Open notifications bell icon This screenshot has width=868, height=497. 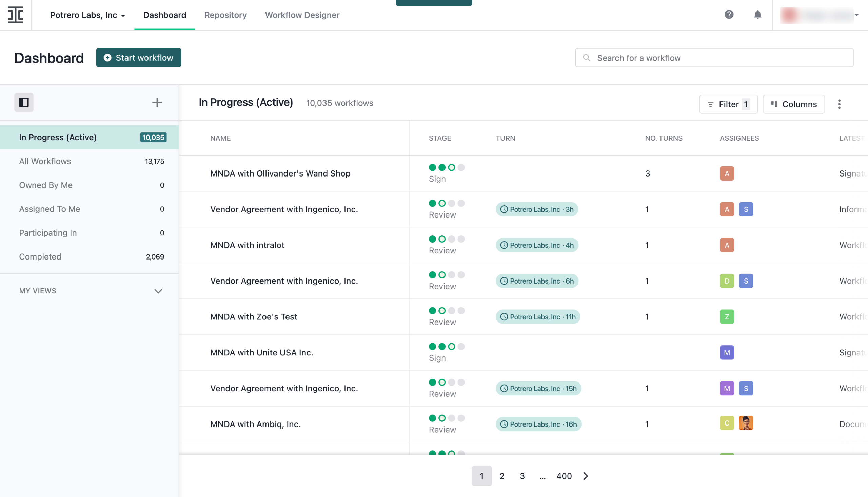point(757,15)
